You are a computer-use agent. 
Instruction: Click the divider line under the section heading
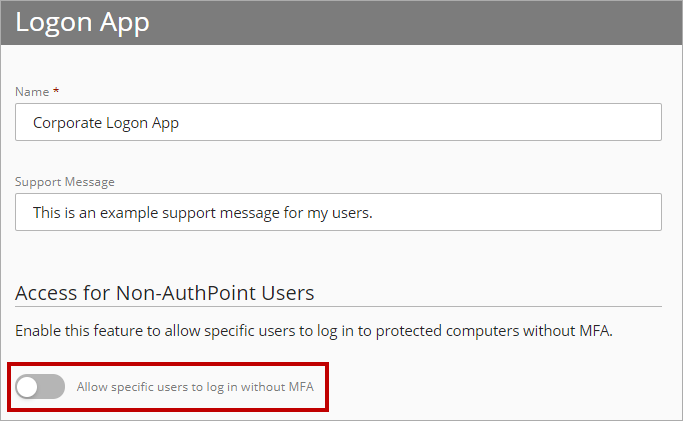[x=338, y=306]
